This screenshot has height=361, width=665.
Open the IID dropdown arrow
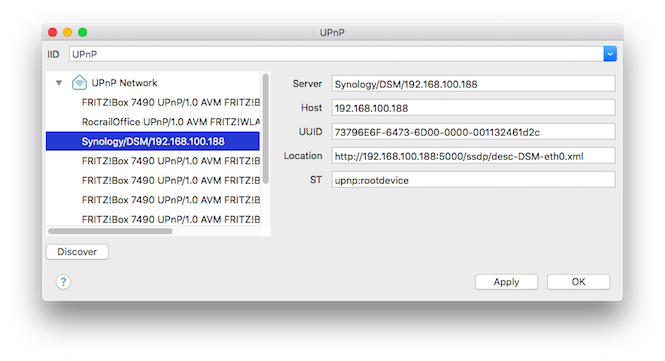coord(610,54)
